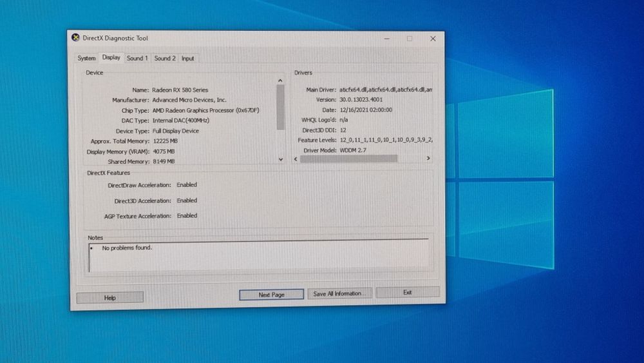The height and width of the screenshot is (363, 644).
Task: Click the Device panel vertical scrollbar thumb
Action: coord(281,108)
